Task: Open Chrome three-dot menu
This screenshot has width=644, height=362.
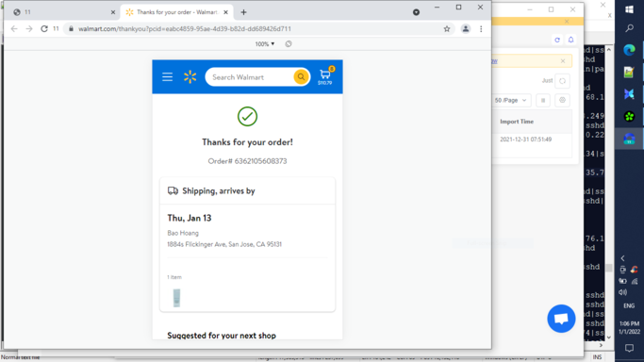Action: (x=481, y=28)
